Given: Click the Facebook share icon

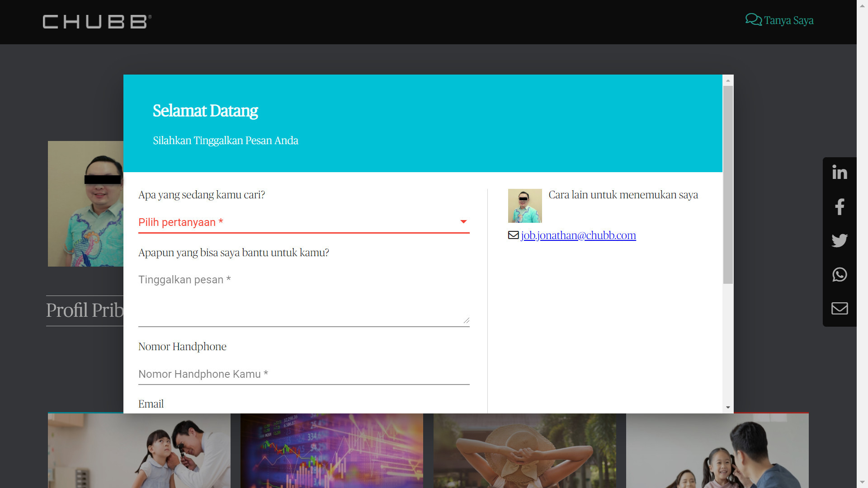Looking at the screenshot, I should [x=840, y=206].
